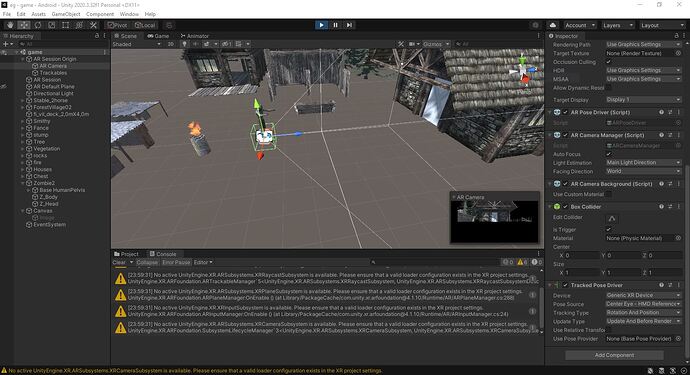Select the Rect tool
Viewport: 690px width, 375px height.
point(65,25)
